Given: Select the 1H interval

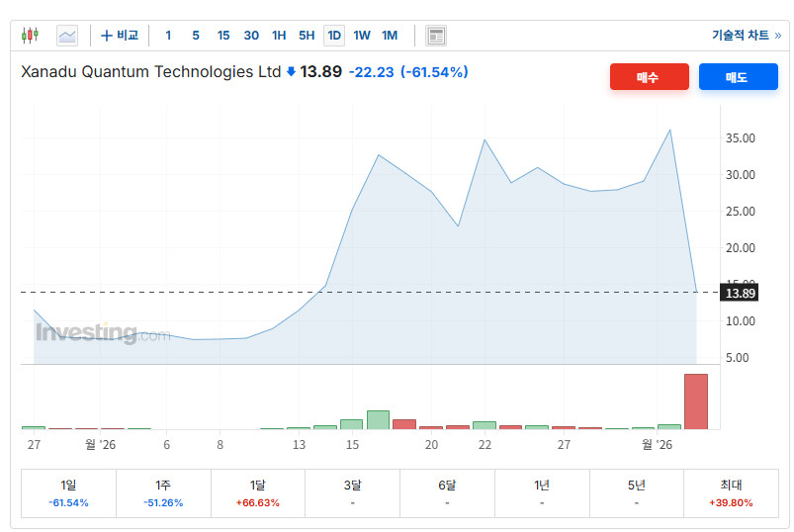Looking at the screenshot, I should click(279, 36).
